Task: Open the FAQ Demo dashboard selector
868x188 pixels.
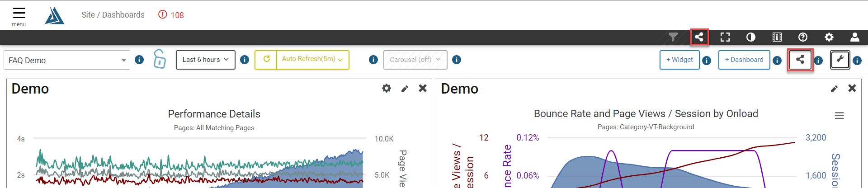Action: click(67, 60)
